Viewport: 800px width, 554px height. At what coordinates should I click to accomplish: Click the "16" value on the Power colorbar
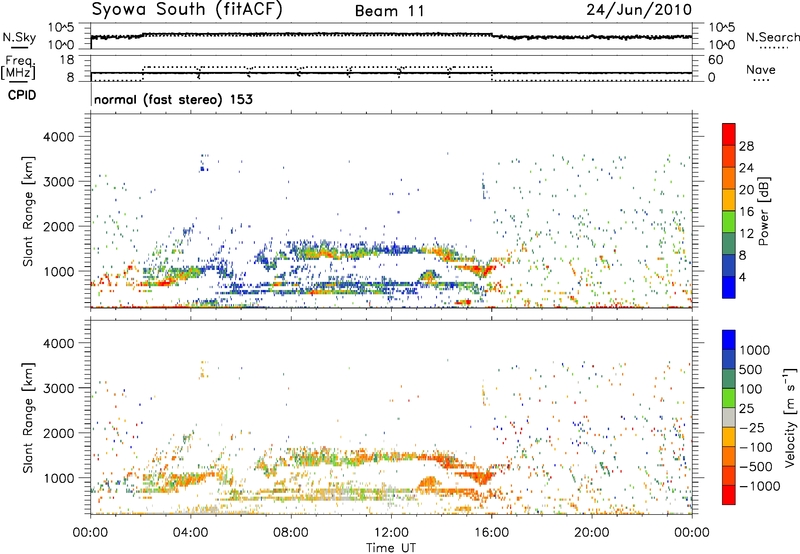[x=746, y=211]
